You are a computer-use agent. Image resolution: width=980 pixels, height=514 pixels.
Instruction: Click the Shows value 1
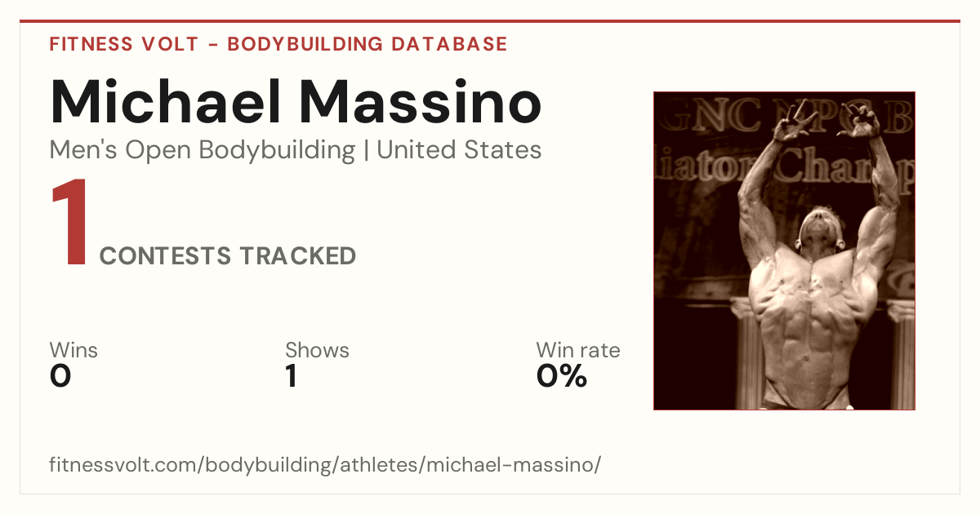[x=292, y=376]
